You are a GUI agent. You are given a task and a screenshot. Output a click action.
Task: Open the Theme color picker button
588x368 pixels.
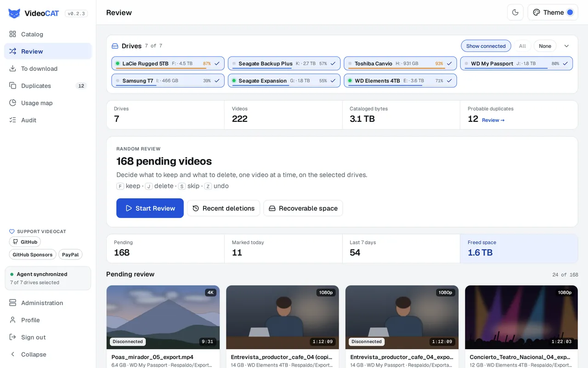click(553, 12)
